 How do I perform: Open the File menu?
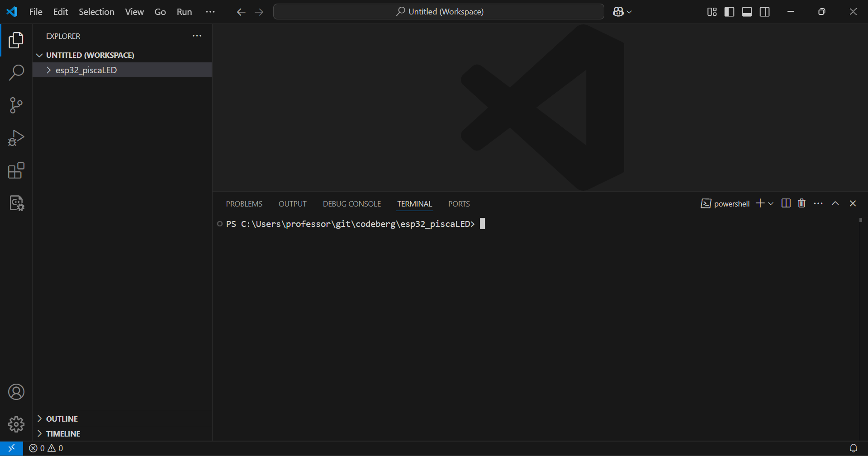(x=36, y=12)
